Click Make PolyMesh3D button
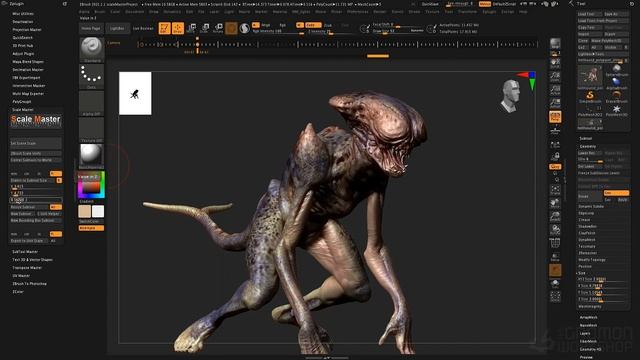Image resolution: width=640 pixels, height=360 pixels. tap(609, 41)
